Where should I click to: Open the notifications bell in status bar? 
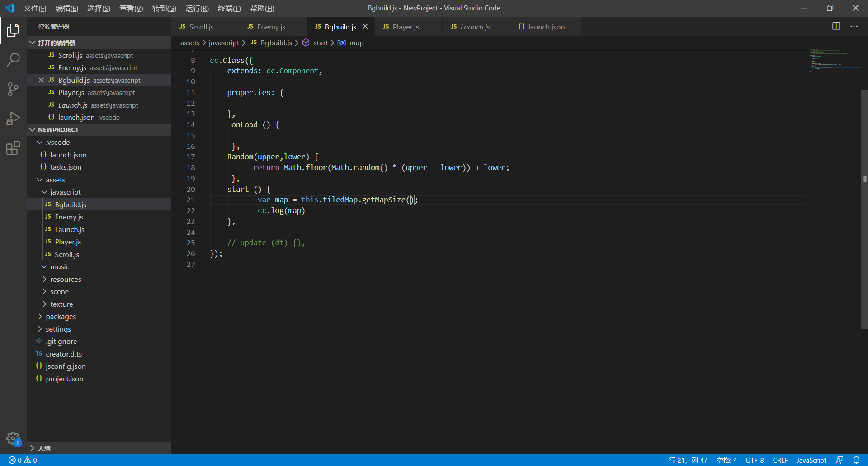[x=856, y=460]
